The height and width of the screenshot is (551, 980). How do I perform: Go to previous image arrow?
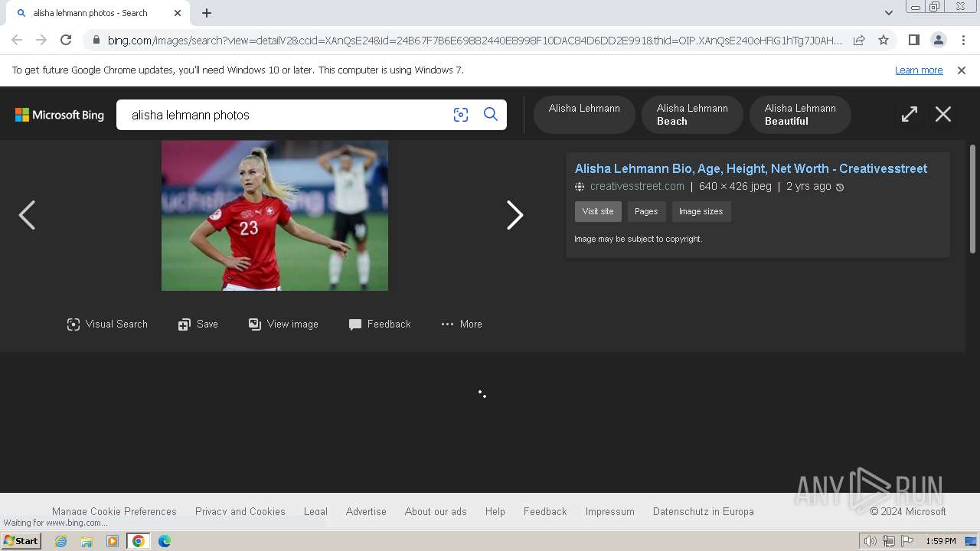[27, 215]
